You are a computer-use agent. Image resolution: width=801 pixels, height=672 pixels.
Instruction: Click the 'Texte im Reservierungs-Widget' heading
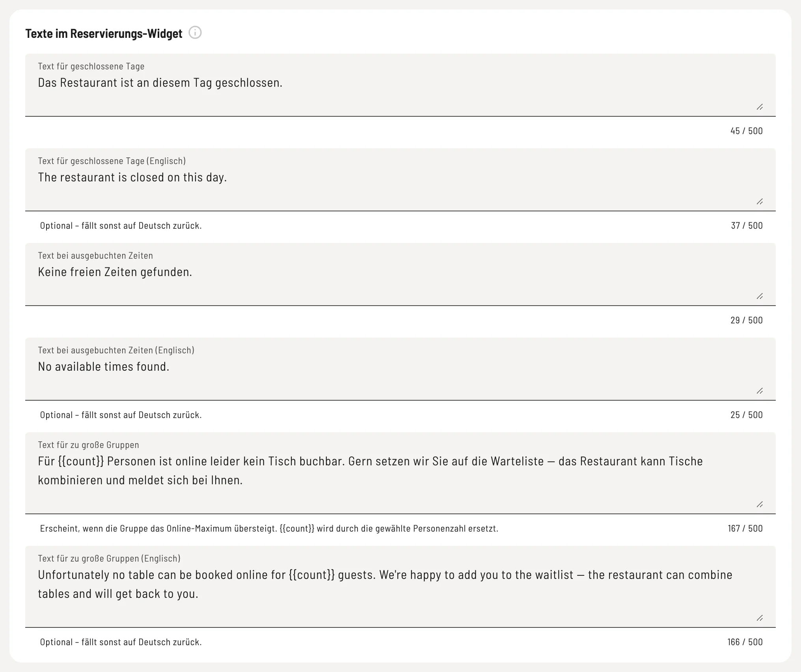[104, 34]
